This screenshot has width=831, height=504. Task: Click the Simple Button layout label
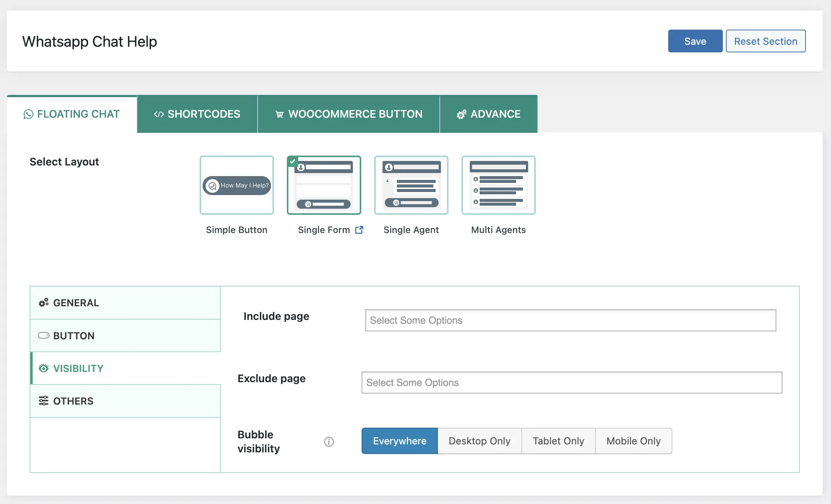click(237, 230)
